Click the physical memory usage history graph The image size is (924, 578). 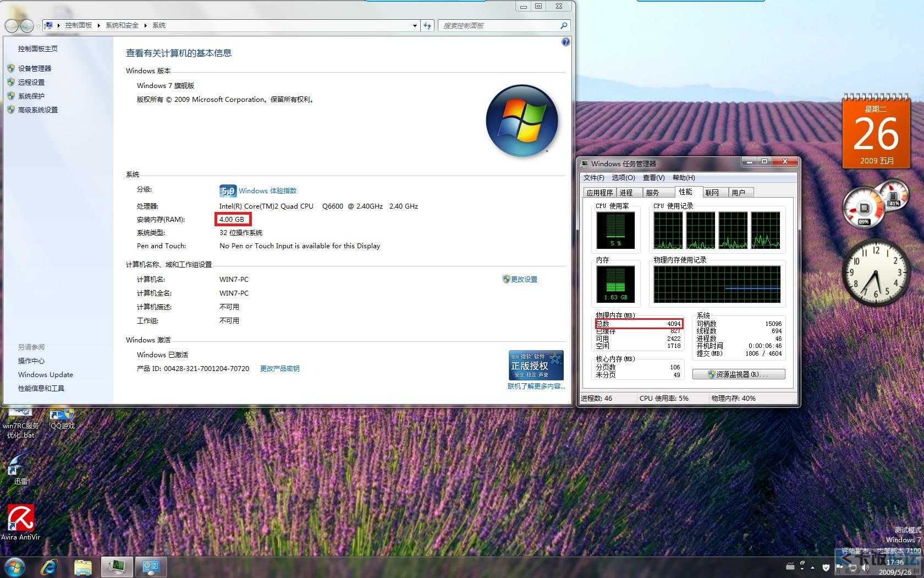tap(717, 284)
